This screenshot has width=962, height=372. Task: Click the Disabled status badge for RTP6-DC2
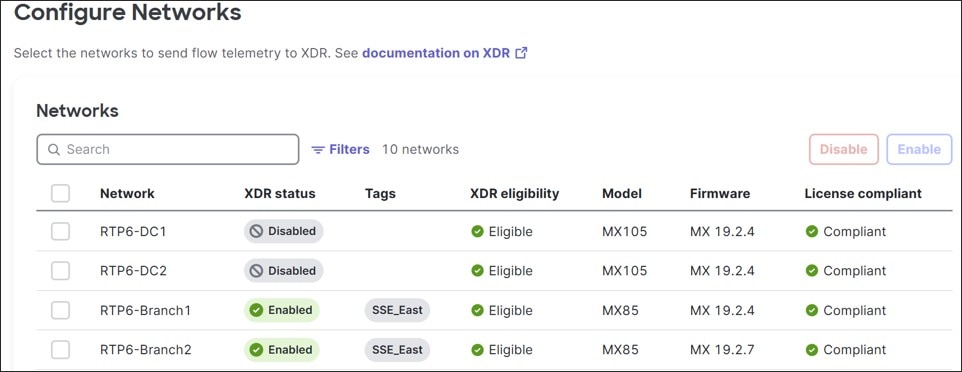[x=283, y=271]
